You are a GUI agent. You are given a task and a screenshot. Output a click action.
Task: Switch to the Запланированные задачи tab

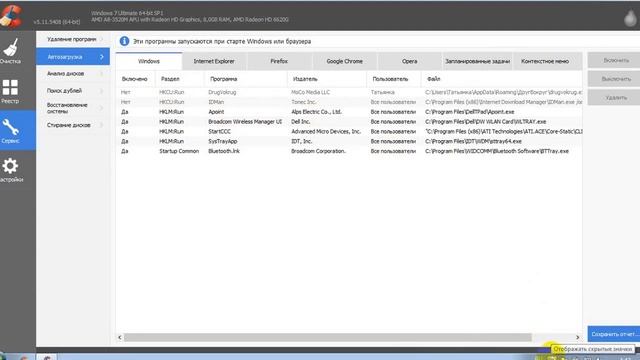[x=477, y=61]
